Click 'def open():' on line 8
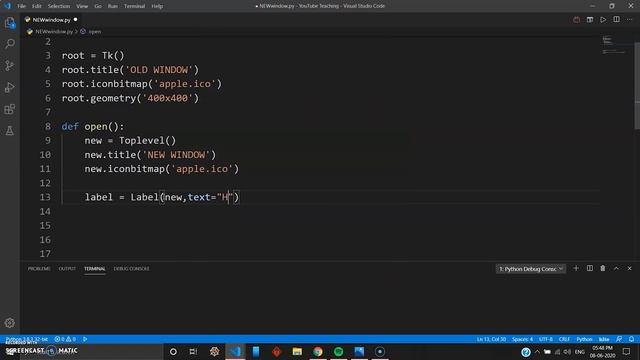 pyautogui.click(x=93, y=127)
